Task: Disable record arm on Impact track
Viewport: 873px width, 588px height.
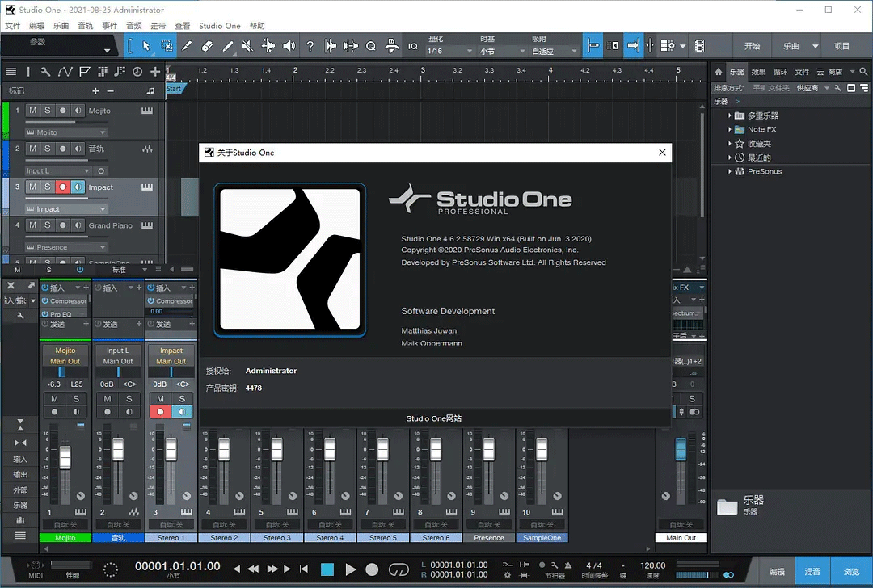Action: pos(62,187)
